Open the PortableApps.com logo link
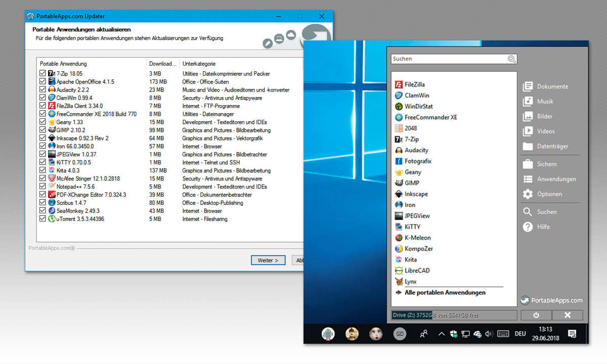The width and height of the screenshot is (607, 364). click(x=552, y=300)
